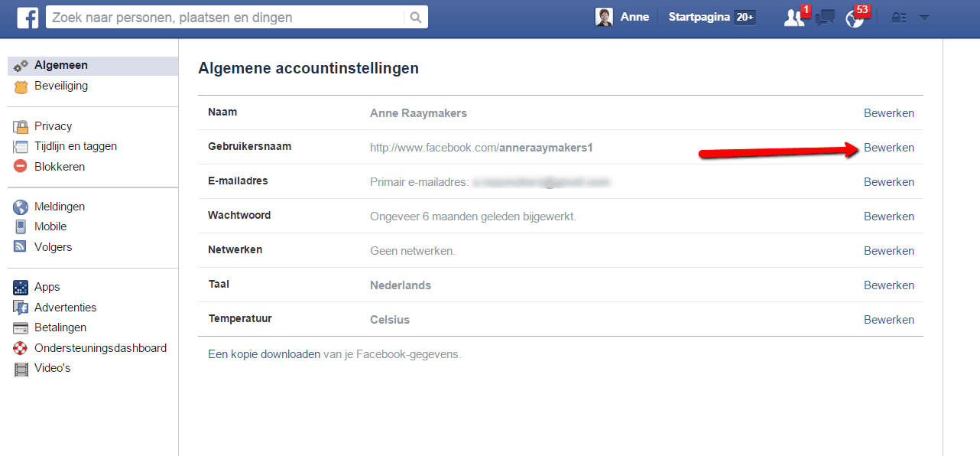Click 'Ongeveer 6 maanden geleden bijgewerkt' text
This screenshot has height=456, width=980.
[473, 217]
